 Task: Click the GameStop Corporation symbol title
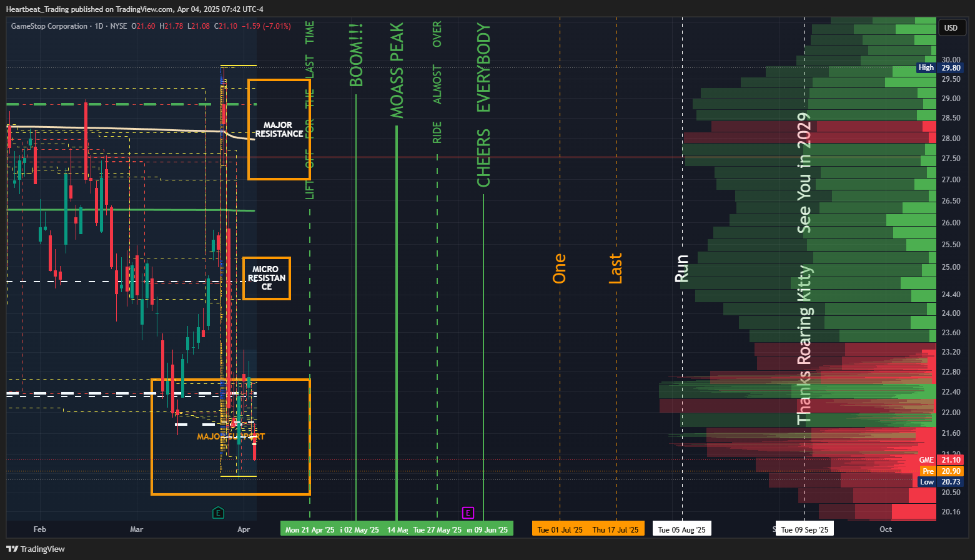[49, 26]
